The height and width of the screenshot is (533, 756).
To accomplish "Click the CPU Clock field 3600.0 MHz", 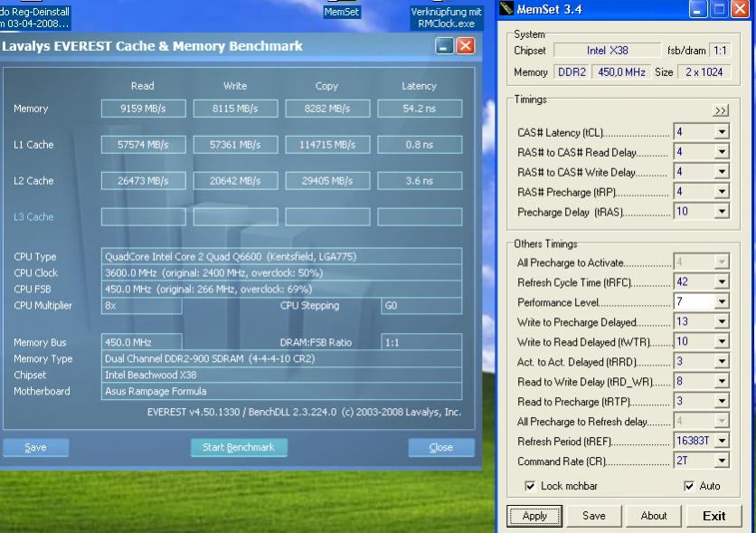I will (x=281, y=272).
